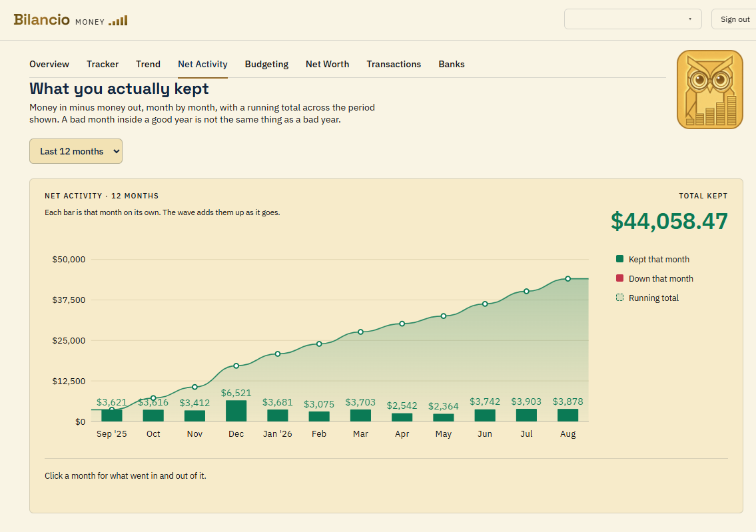Image resolution: width=756 pixels, height=532 pixels.
Task: Click the $3,903 value label
Action: point(526,401)
